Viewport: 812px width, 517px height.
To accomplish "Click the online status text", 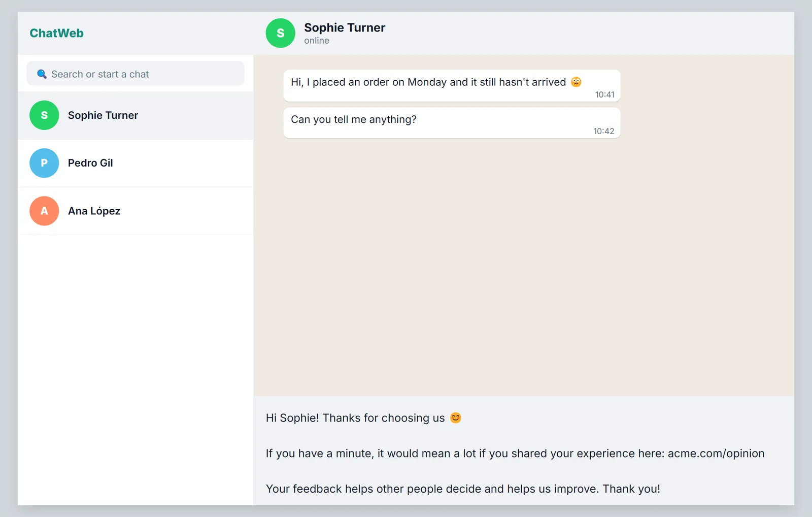I will [x=317, y=41].
